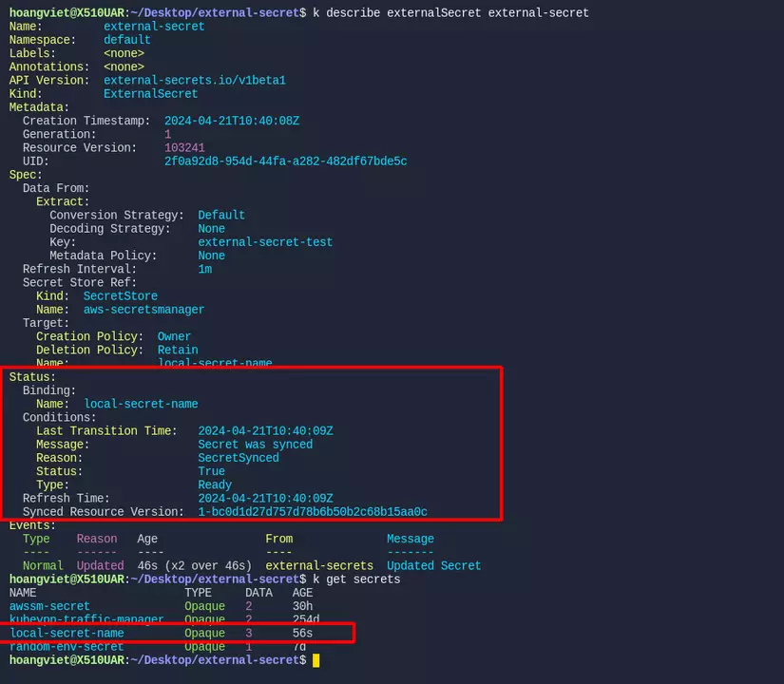Click the 'Events:' table 'From' header
The image size is (784, 684).
click(279, 539)
